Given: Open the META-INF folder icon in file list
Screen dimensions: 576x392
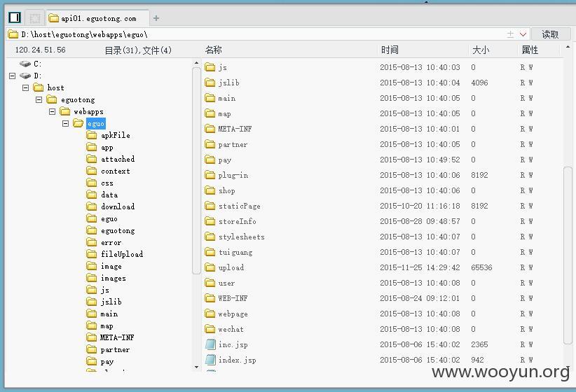Looking at the screenshot, I should click(x=210, y=129).
